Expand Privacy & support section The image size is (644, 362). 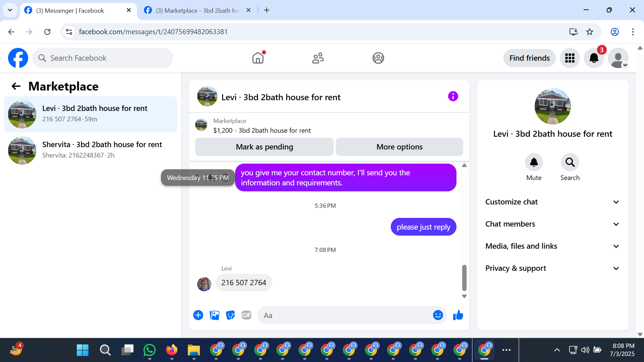click(552, 268)
